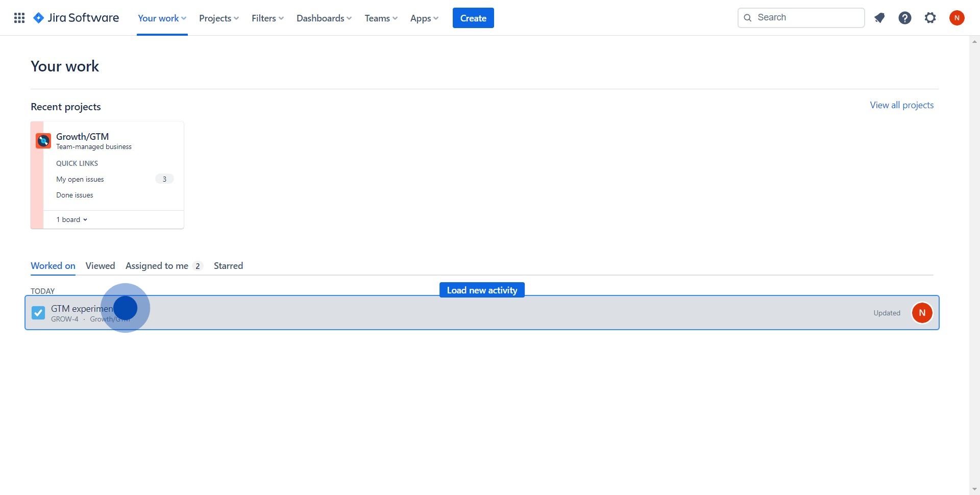Open the profile avatar in top bar
Image resolution: width=980 pixels, height=495 pixels.
click(957, 18)
